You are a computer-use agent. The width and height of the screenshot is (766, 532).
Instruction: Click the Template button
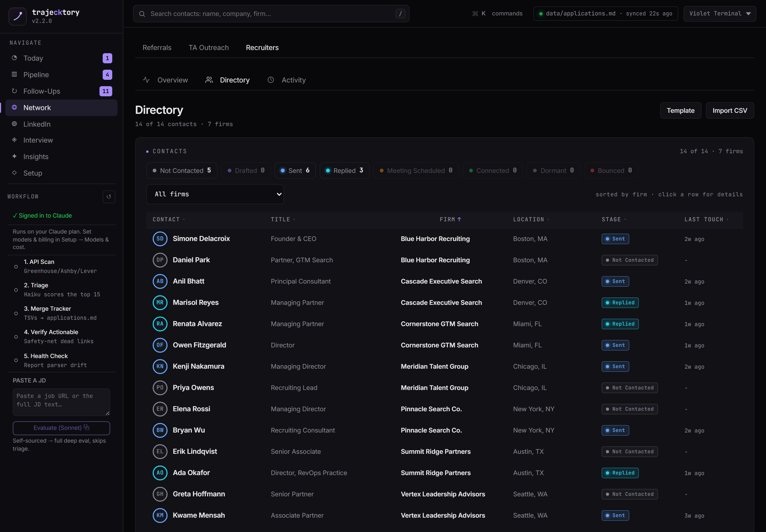point(681,110)
